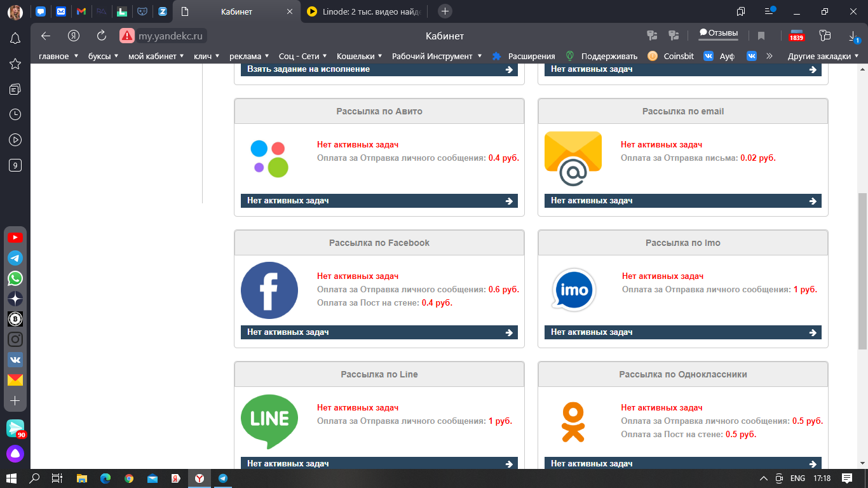
Task: Open browsing history clock icon
Action: tap(15, 114)
